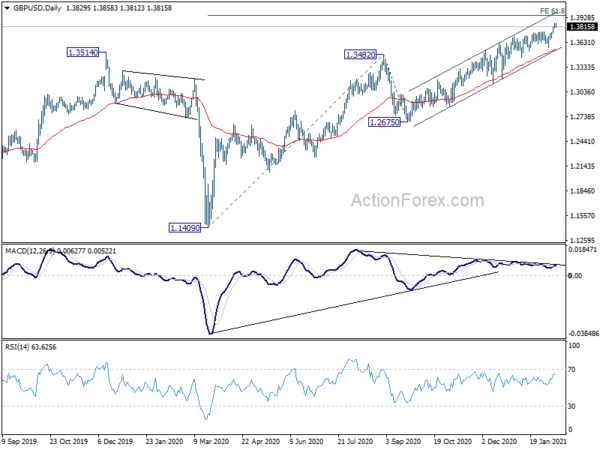Select the 1.39285 price axis value
This screenshot has width=600, height=450.
point(582,18)
